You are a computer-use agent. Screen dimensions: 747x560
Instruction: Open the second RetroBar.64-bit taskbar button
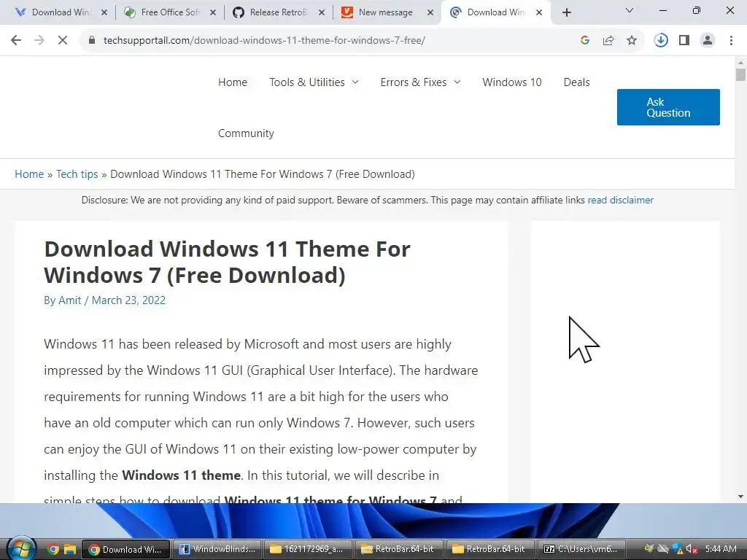pos(490,550)
